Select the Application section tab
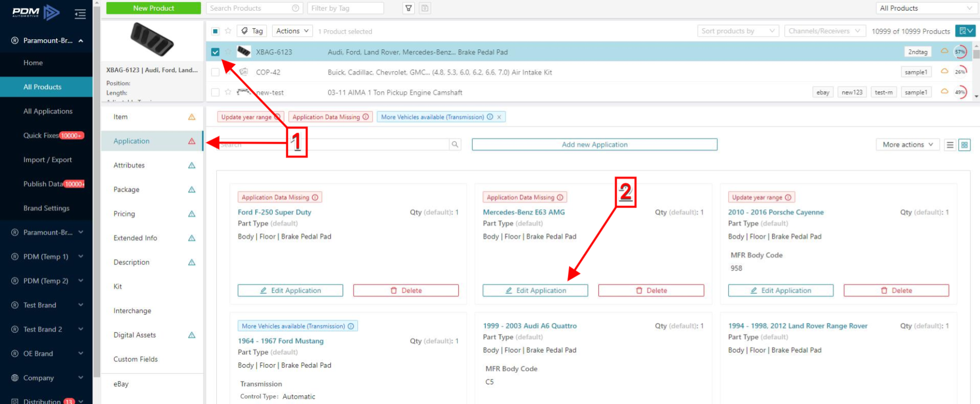The width and height of the screenshot is (980, 404). pos(152,141)
